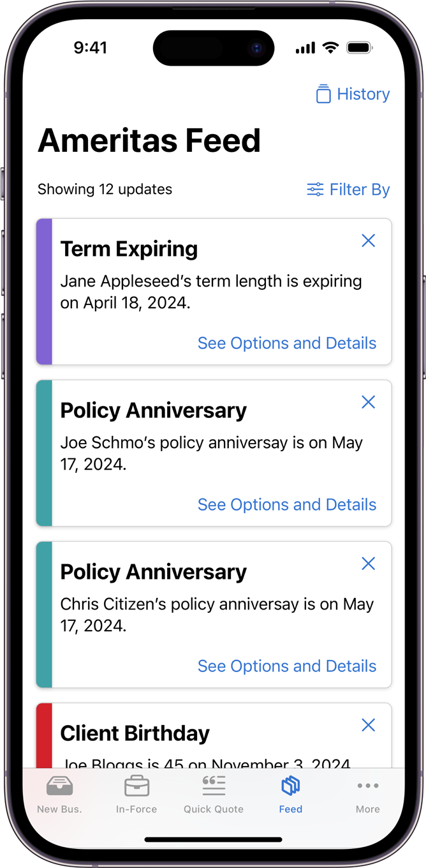
Task: Tap the purple Term Expiring color bar
Action: (x=44, y=292)
